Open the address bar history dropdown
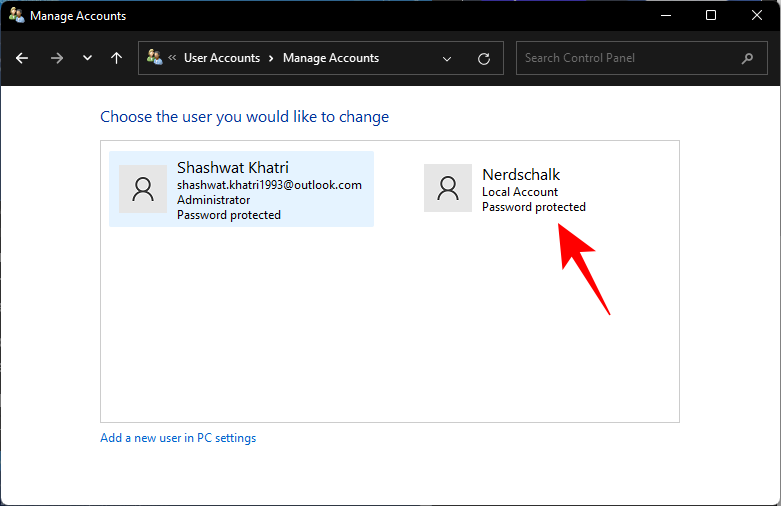This screenshot has width=781, height=506. [x=446, y=58]
